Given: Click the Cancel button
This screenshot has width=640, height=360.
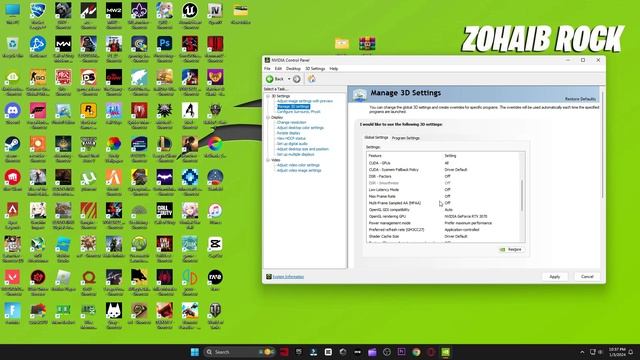Looking at the screenshot, I should click(x=587, y=277).
